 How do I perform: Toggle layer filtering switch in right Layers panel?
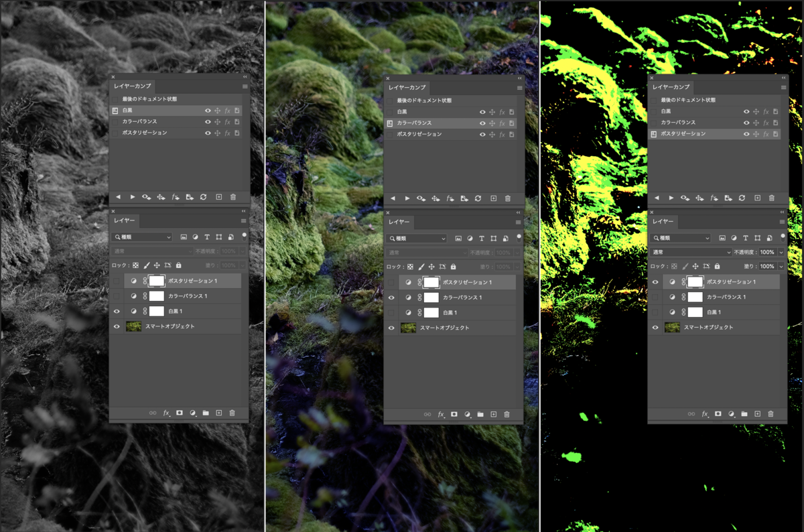(x=783, y=237)
